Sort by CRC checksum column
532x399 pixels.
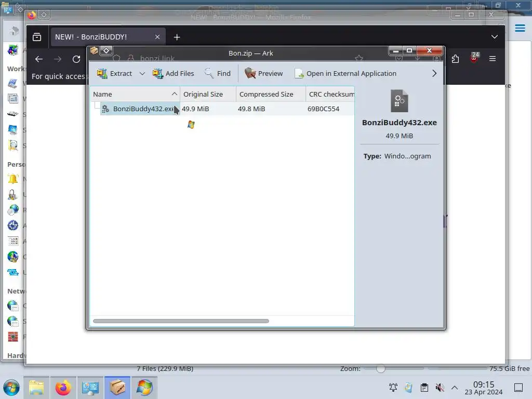coord(330,95)
